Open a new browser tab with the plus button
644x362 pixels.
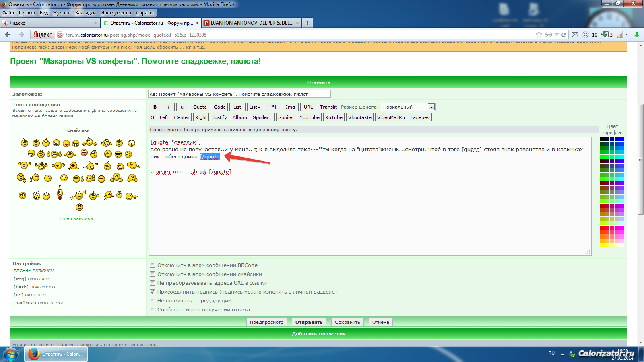point(308,23)
